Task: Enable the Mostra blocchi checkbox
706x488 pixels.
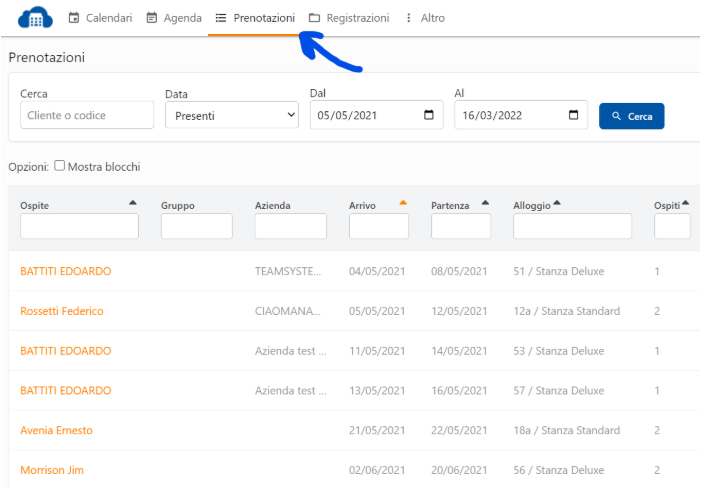Action: [x=60, y=166]
